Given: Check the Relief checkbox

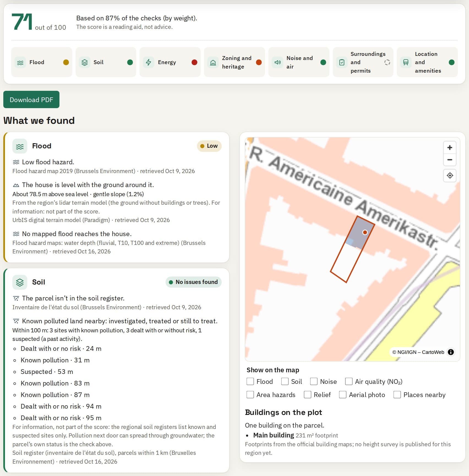Looking at the screenshot, I should coord(307,395).
